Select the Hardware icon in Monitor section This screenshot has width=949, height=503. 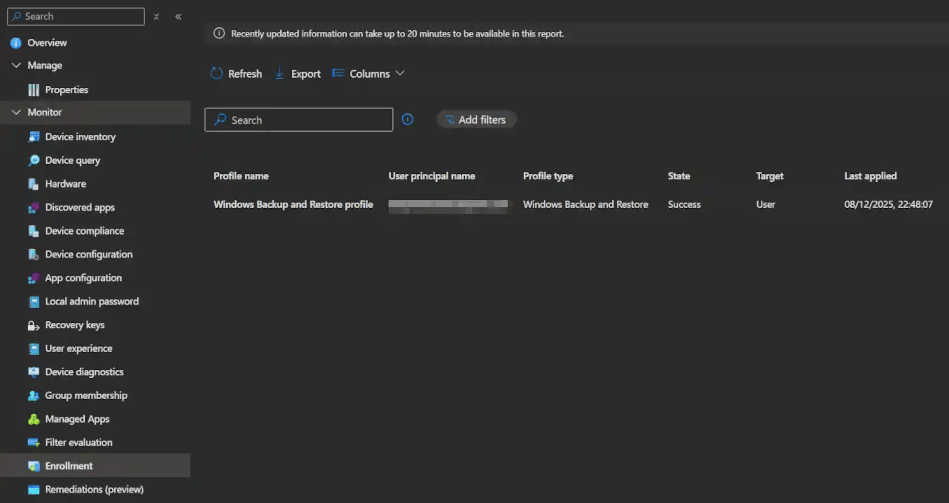coord(34,184)
